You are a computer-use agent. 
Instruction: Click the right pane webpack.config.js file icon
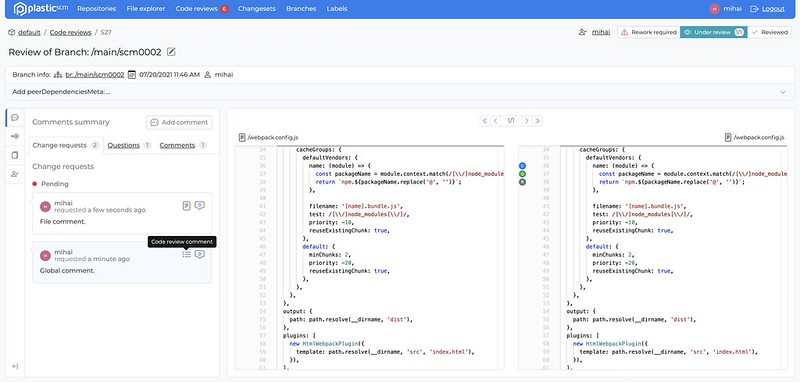[728, 137]
